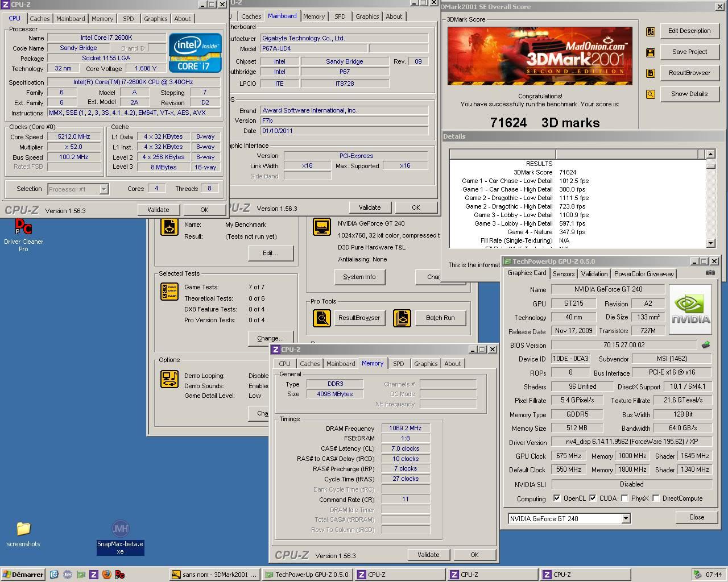This screenshot has width=728, height=582.
Task: Click the Intel Core i7 logo in CPU-Z
Action: click(195, 52)
